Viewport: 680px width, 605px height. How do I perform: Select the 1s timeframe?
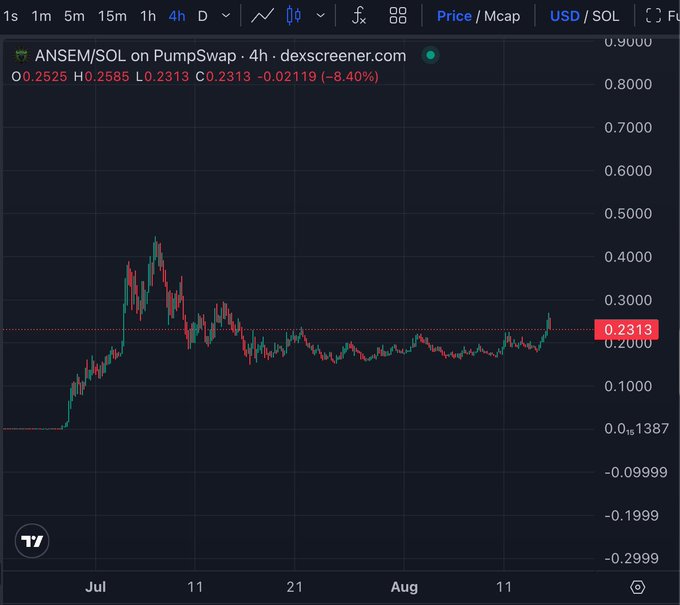click(10, 16)
